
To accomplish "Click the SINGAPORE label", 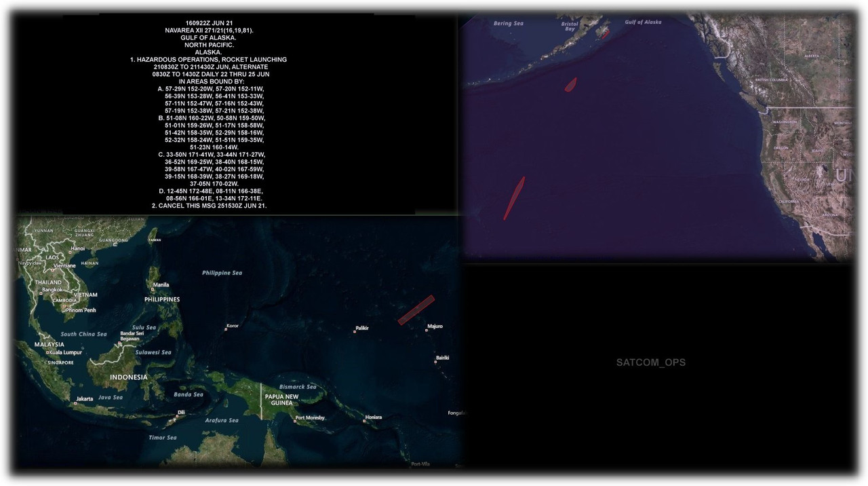I will pos(60,362).
